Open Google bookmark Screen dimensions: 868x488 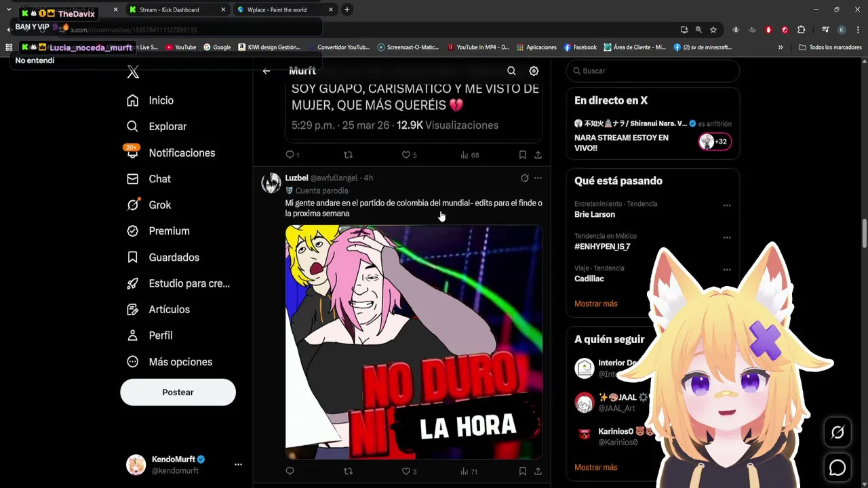pos(217,47)
